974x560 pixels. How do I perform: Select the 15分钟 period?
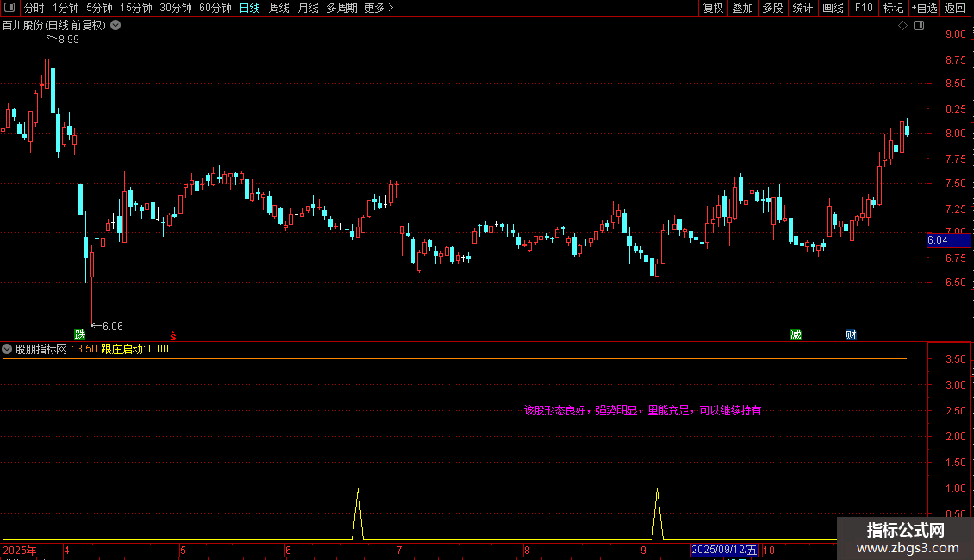click(x=136, y=8)
